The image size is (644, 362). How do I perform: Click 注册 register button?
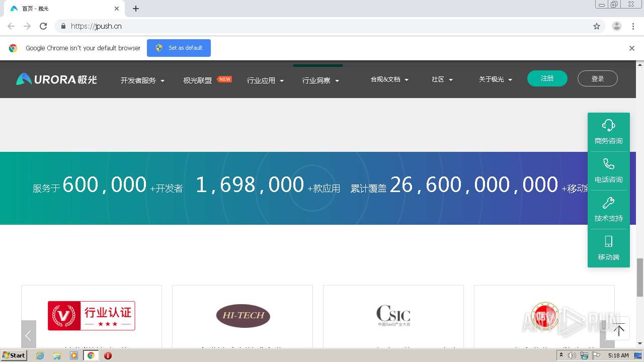pos(547,78)
